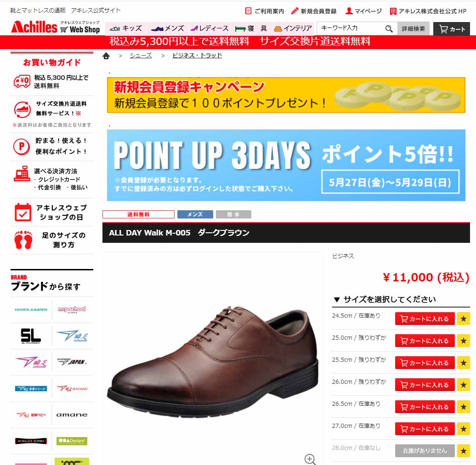Toggle the favorite star for 28.0cm
Image resolution: width=476 pixels, height=465 pixels.
click(x=463, y=451)
